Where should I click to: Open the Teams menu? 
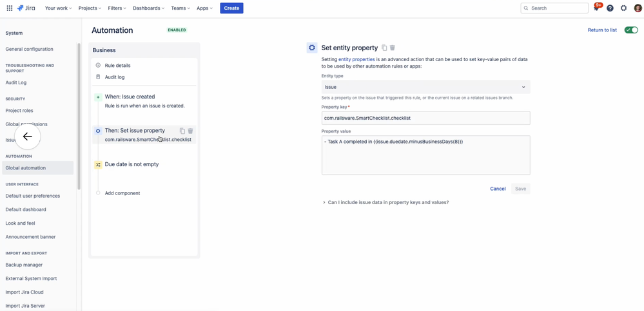(x=181, y=8)
